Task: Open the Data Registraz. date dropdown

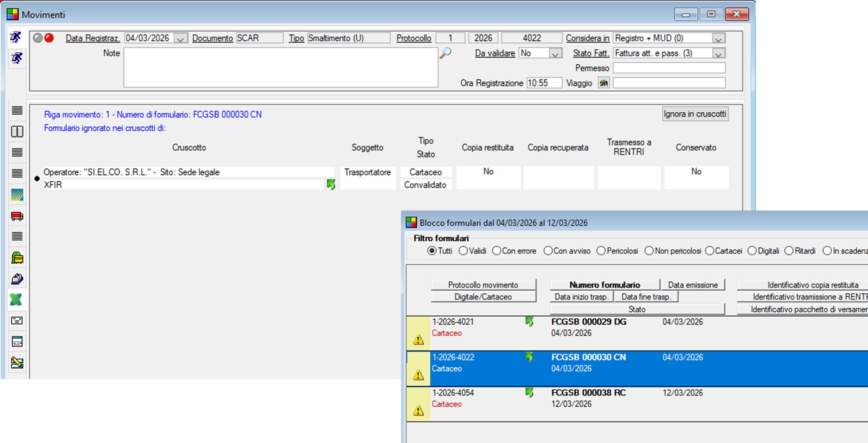Action: click(180, 38)
